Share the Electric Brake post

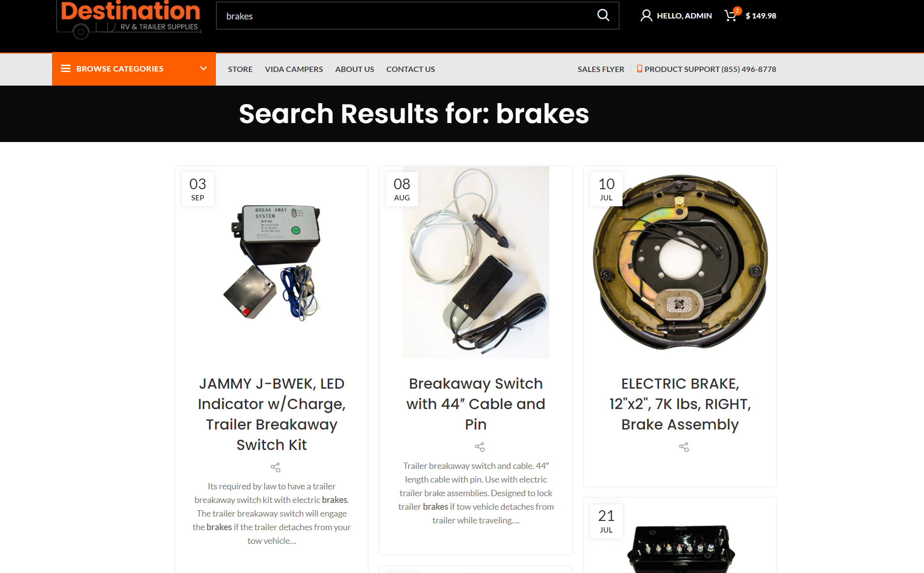tap(684, 447)
